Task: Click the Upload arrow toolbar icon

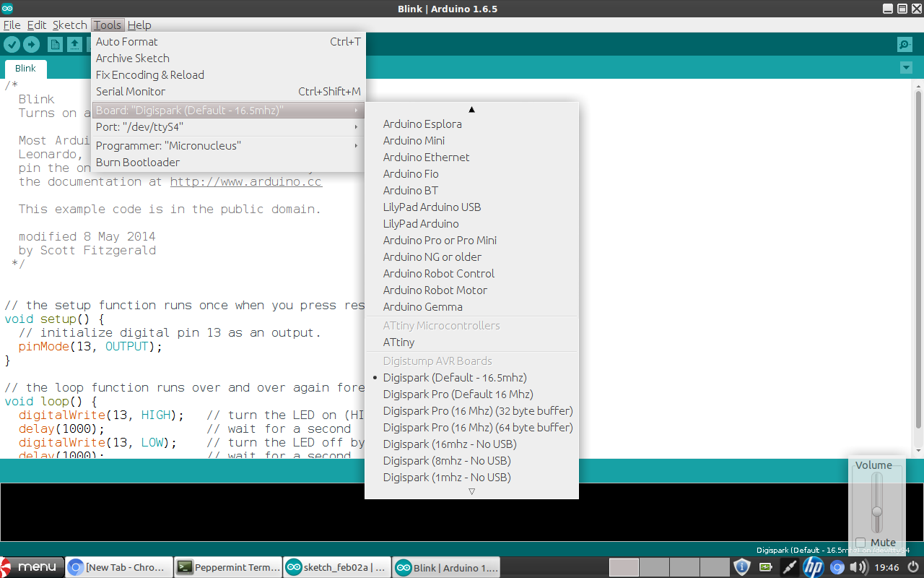Action: coord(31,45)
